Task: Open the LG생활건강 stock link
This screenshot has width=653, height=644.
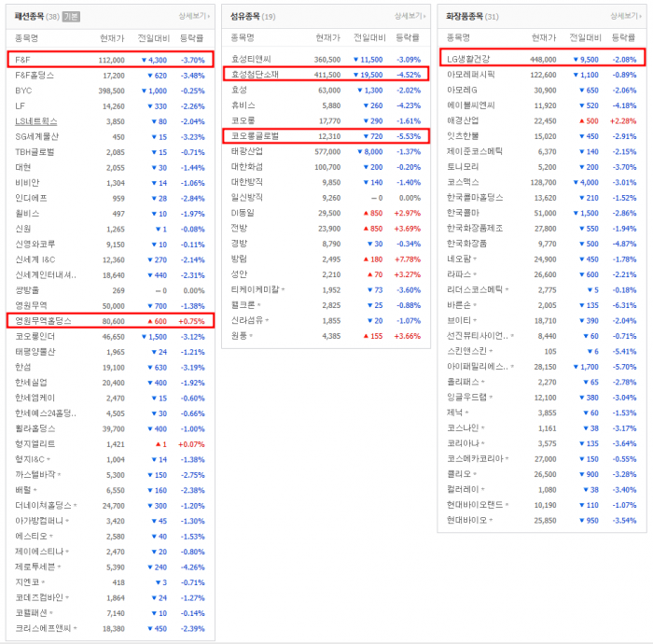Action: tap(468, 59)
